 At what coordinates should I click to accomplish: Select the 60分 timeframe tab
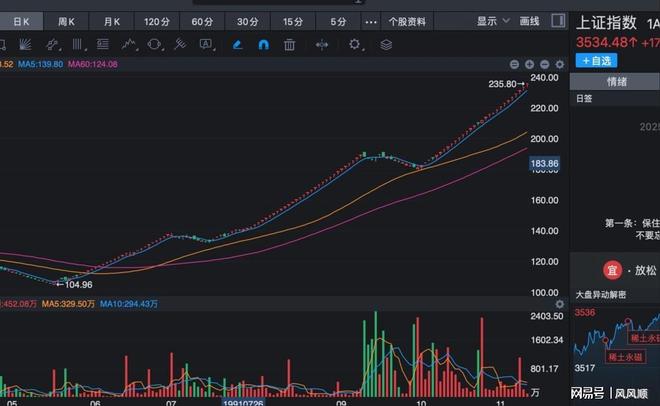pyautogui.click(x=202, y=20)
